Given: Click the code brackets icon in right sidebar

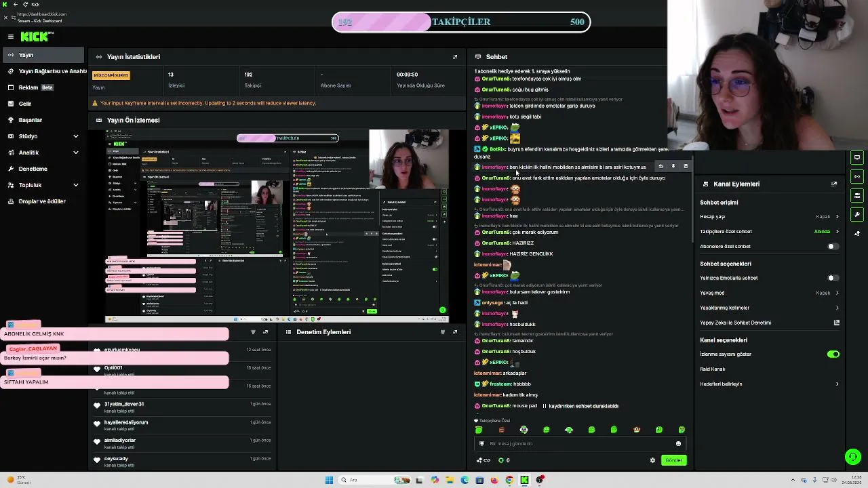Looking at the screenshot, I should coord(857,177).
